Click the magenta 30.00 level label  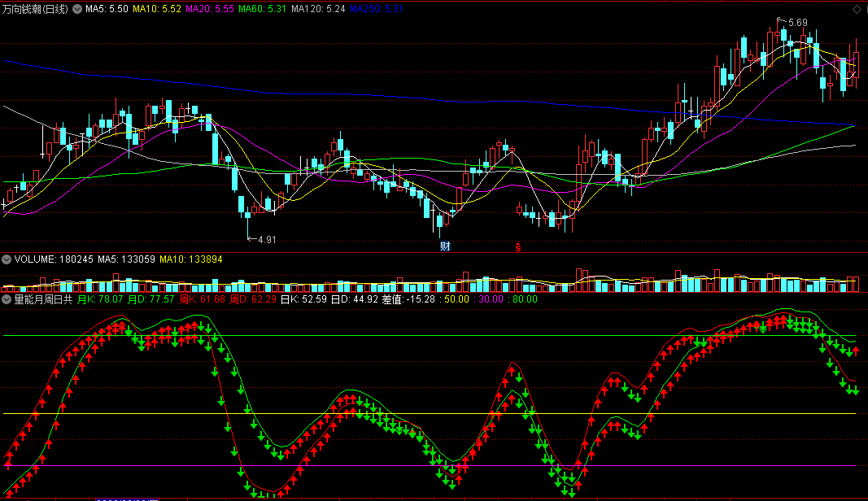491,299
